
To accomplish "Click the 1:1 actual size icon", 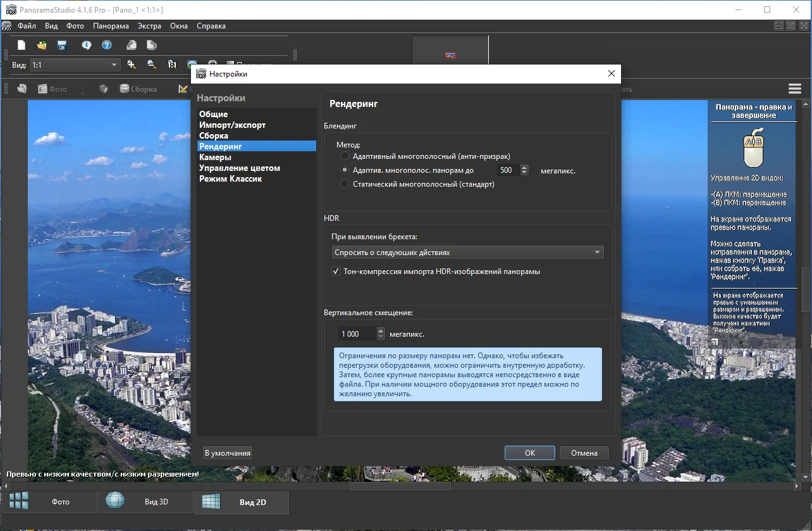I will [172, 65].
